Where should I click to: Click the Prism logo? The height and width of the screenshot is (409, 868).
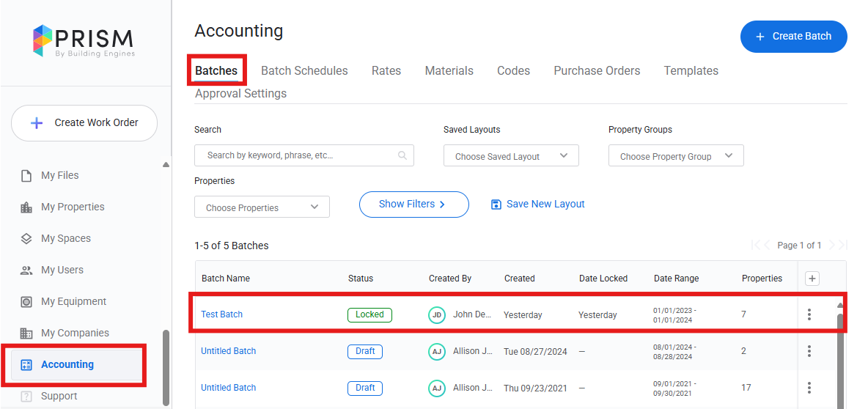click(84, 41)
